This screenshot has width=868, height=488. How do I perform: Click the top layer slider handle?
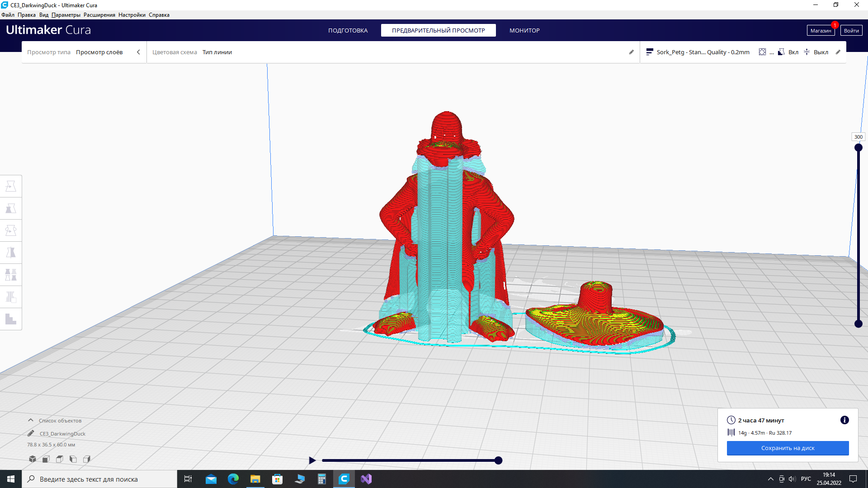pos(858,148)
